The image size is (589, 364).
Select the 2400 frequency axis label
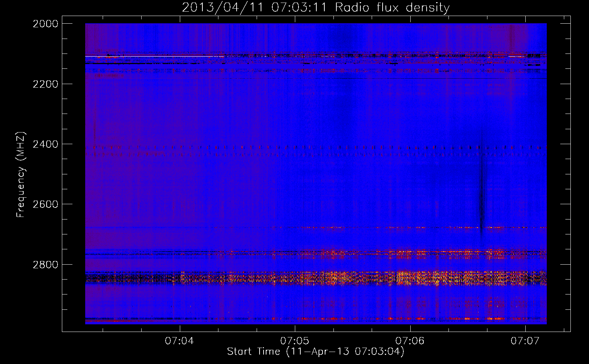pos(46,144)
